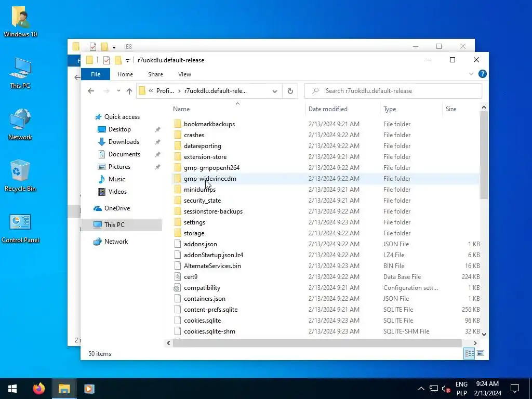Open the address bar history dropdown
This screenshot has width=532, height=399.
[275, 91]
